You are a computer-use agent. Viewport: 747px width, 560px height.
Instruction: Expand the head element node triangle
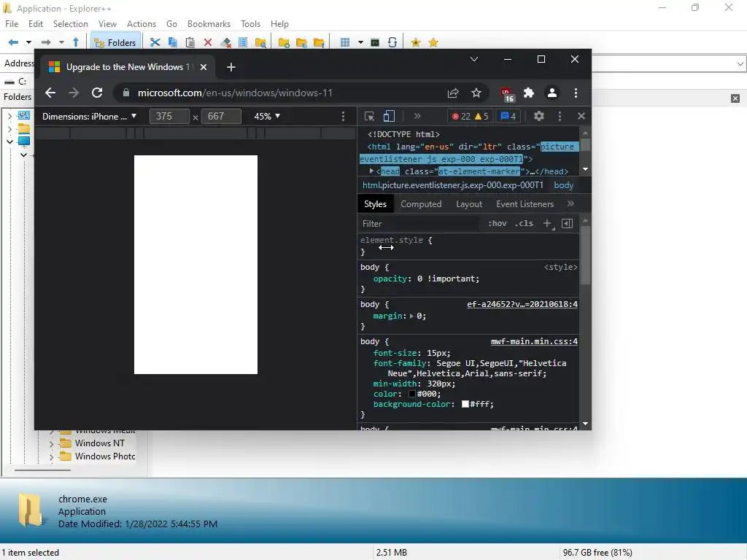coord(371,171)
